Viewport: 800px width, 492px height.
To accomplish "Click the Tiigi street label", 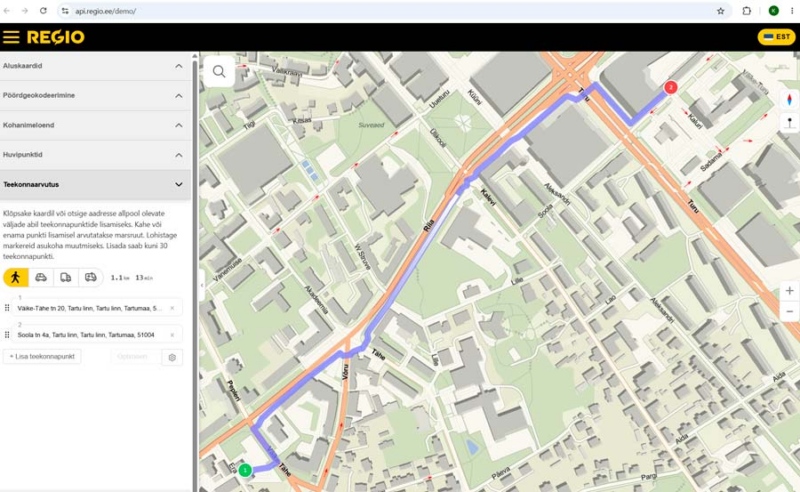I will [249, 124].
